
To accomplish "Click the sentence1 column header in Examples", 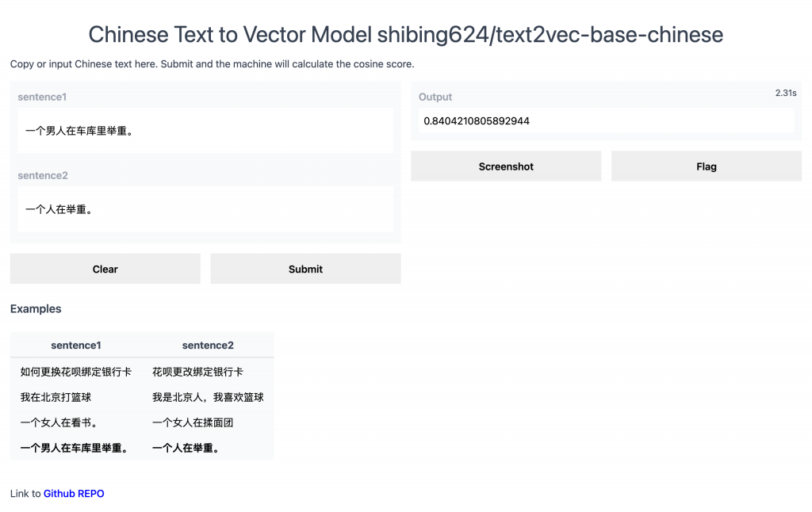I will pyautogui.click(x=76, y=346).
